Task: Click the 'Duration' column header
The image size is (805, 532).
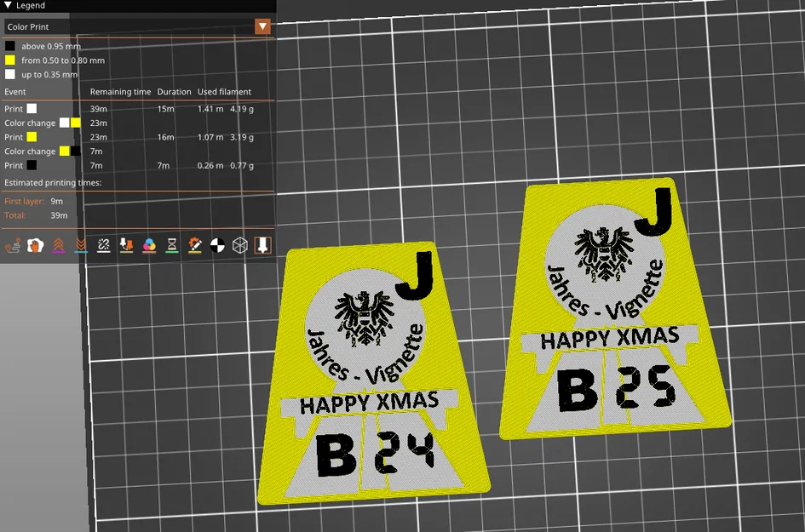Action: point(174,92)
